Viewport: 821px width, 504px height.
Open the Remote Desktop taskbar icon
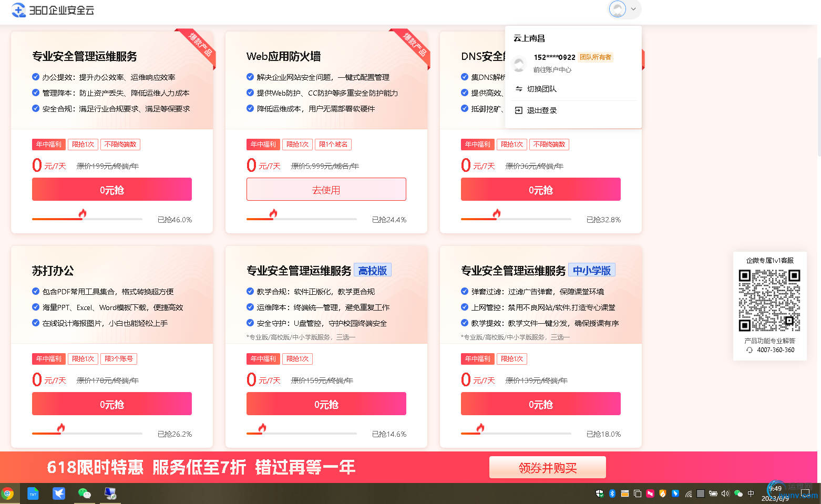click(110, 493)
